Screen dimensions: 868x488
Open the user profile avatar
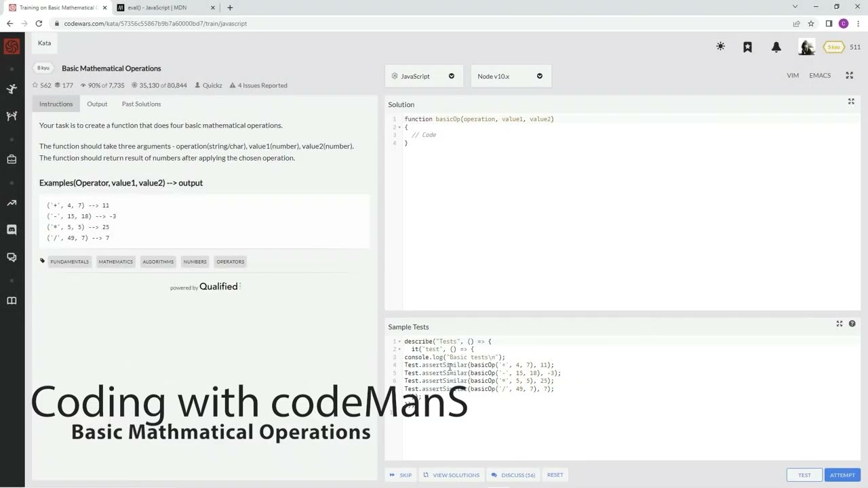tap(806, 47)
